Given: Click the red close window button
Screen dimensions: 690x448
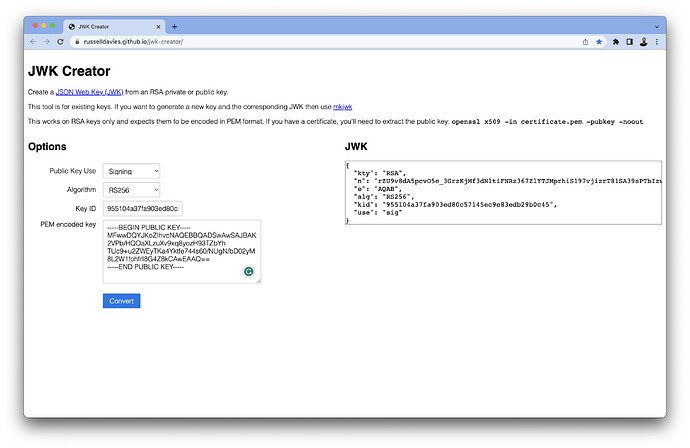Looking at the screenshot, I should 35,26.
